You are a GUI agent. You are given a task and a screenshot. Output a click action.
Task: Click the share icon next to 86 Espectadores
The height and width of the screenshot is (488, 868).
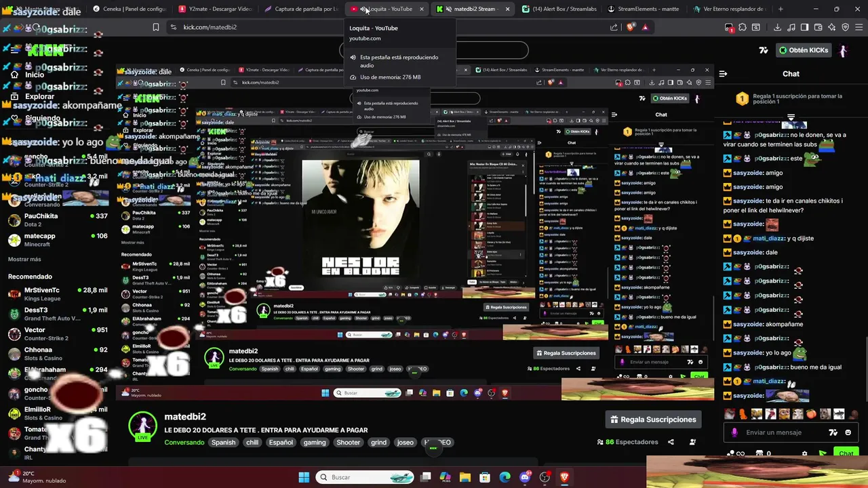[671, 442]
